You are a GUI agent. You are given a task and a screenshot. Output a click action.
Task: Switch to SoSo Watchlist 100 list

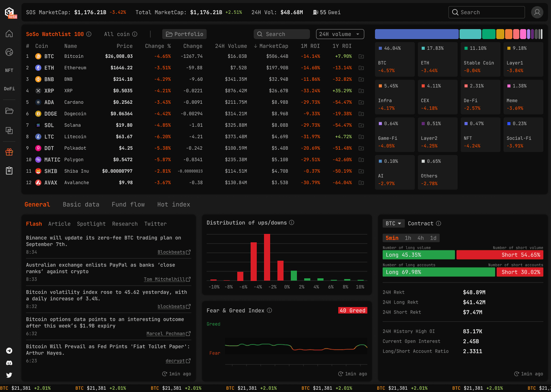click(x=55, y=34)
